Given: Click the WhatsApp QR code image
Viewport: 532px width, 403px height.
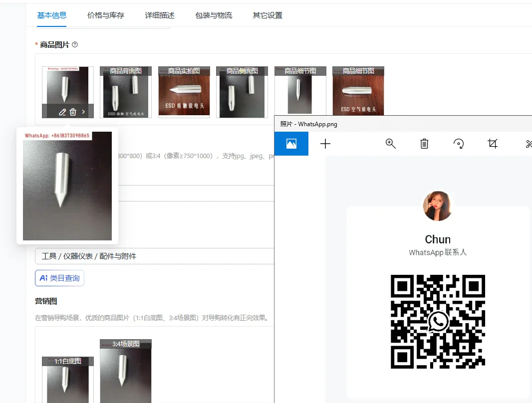Looking at the screenshot, I should point(438,322).
